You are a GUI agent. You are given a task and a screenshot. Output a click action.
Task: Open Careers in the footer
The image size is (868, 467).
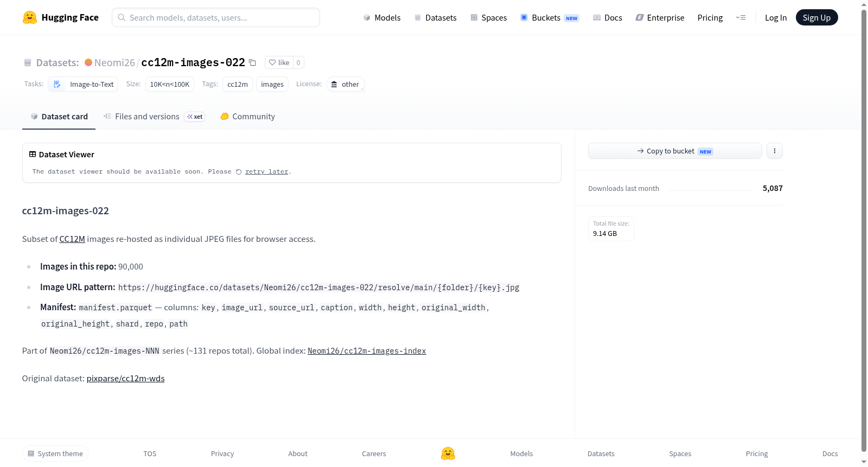click(374, 453)
